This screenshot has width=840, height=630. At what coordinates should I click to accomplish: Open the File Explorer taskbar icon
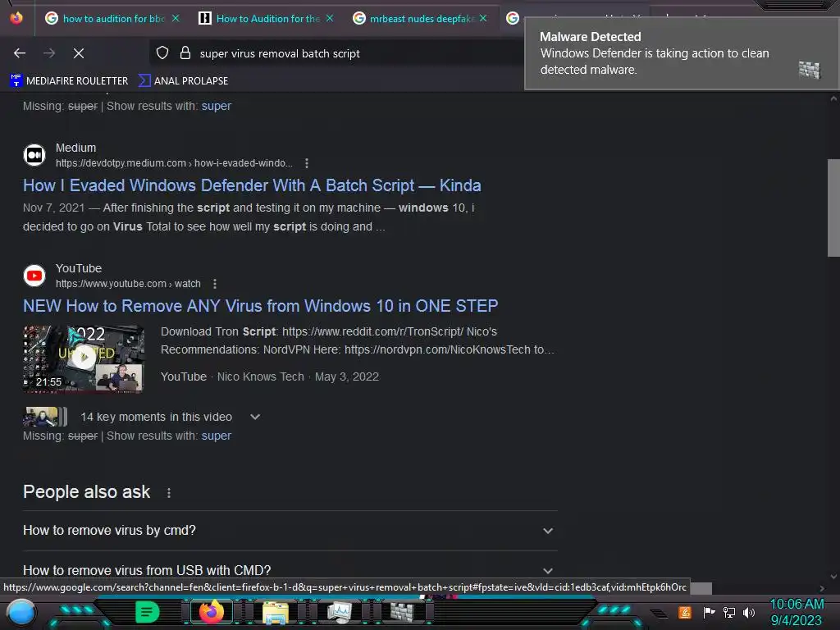pos(276,612)
